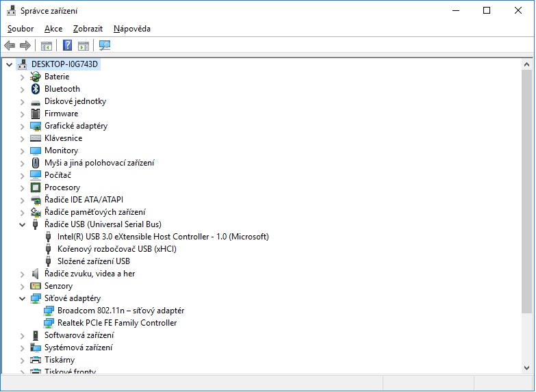The image size is (536, 392).
Task: Click the Forward arrow toolbar icon
Action: pos(25,45)
